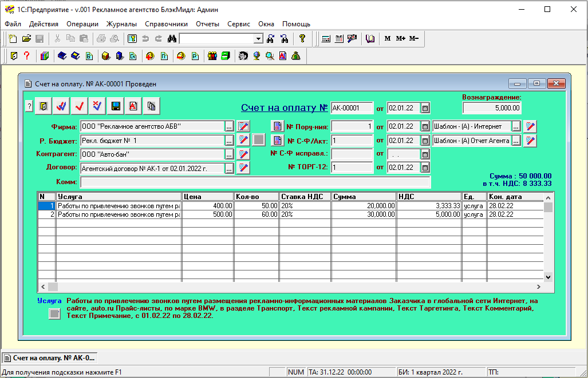
Task: Click the single red checkmark form icon
Action: (x=80, y=106)
